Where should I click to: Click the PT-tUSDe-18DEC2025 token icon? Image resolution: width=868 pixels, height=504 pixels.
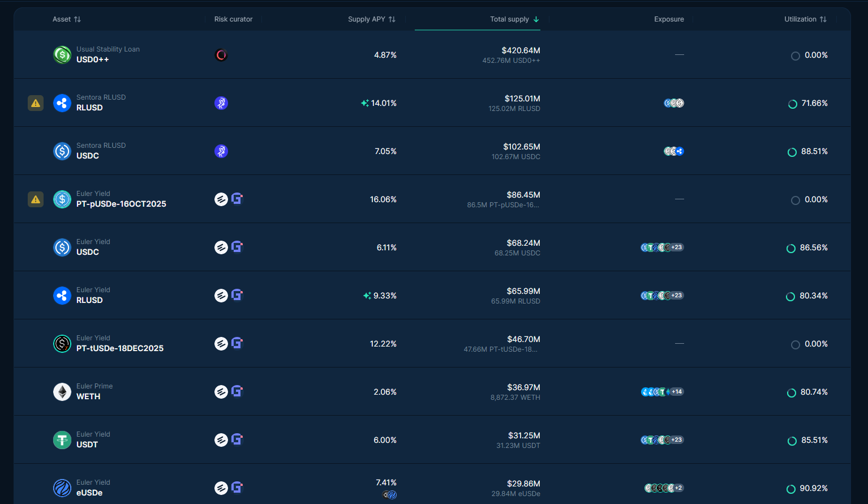tap(62, 344)
